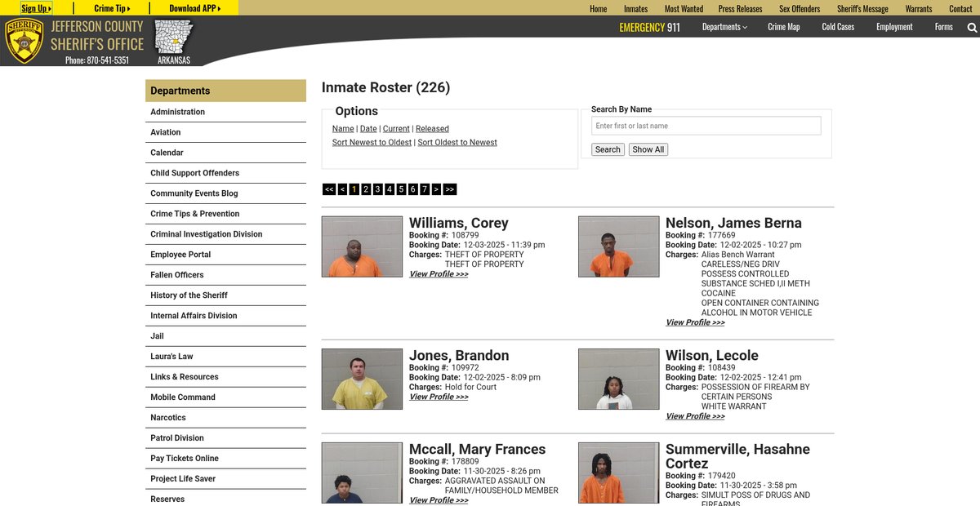Go to next page with > button
980x506 pixels.
pyautogui.click(x=436, y=189)
